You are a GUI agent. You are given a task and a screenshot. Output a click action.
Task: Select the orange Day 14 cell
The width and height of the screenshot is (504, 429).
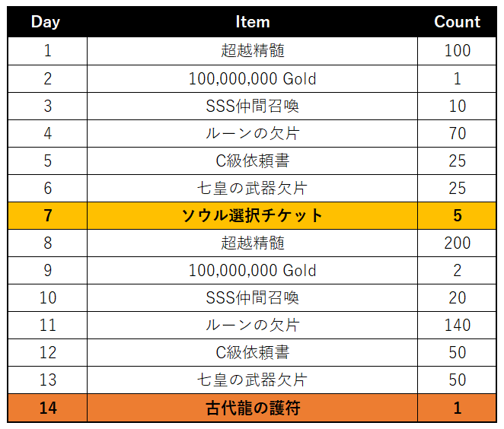[47, 408]
